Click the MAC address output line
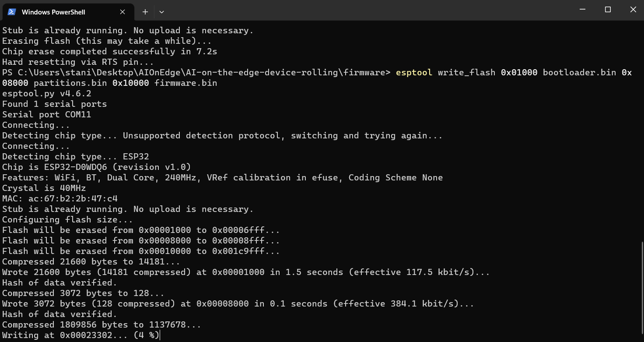The width and height of the screenshot is (644, 342). pos(60,198)
